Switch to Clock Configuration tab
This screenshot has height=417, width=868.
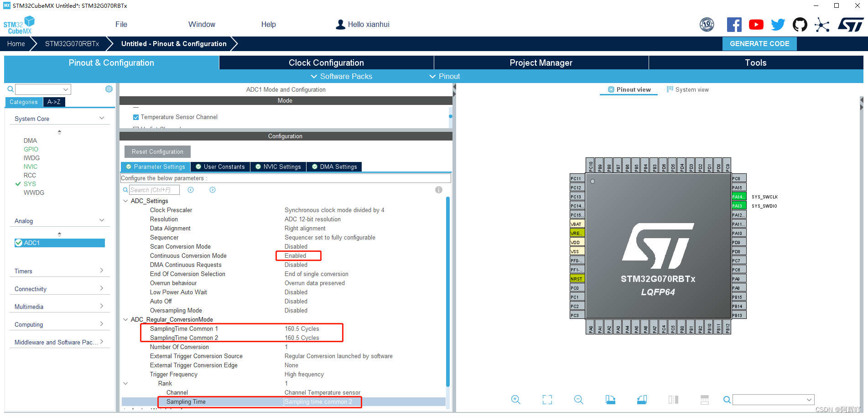click(326, 63)
